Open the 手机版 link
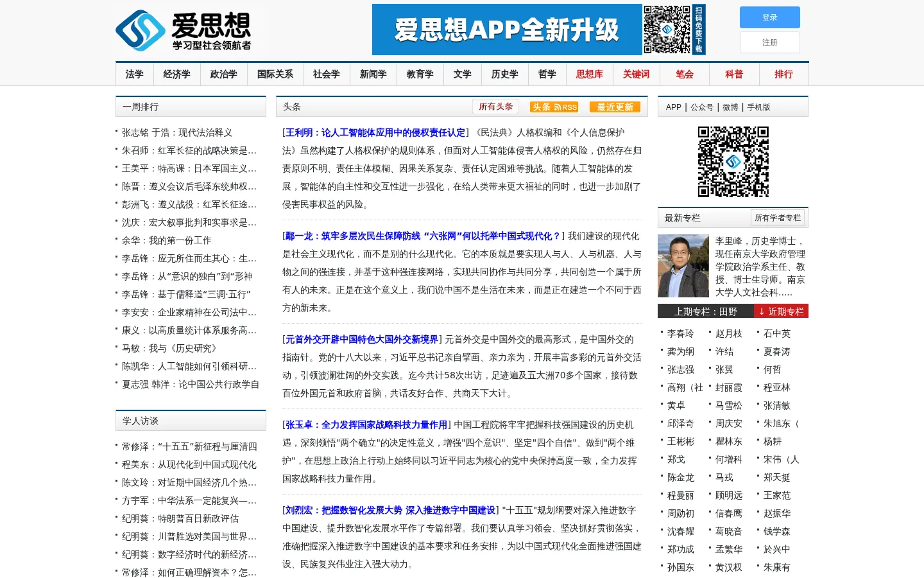 click(x=758, y=107)
